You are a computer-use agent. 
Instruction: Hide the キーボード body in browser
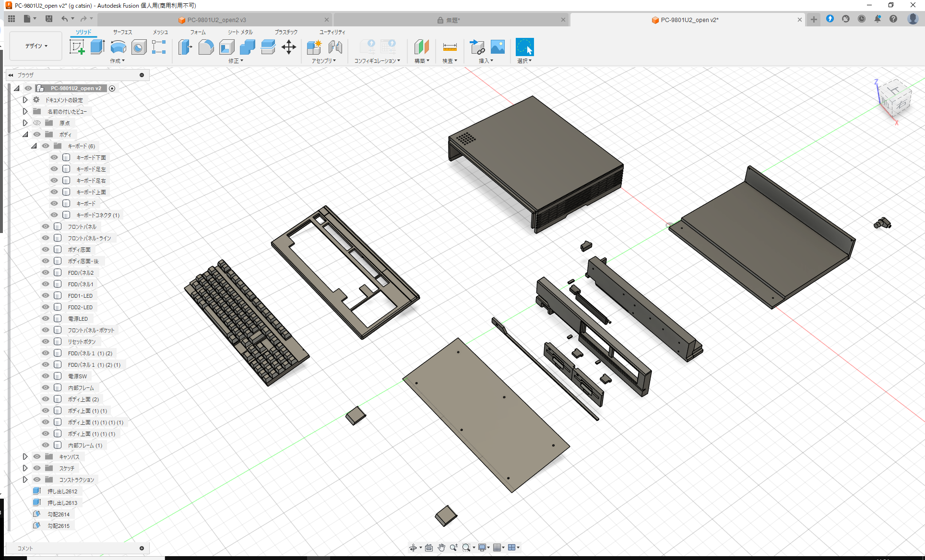coord(54,203)
